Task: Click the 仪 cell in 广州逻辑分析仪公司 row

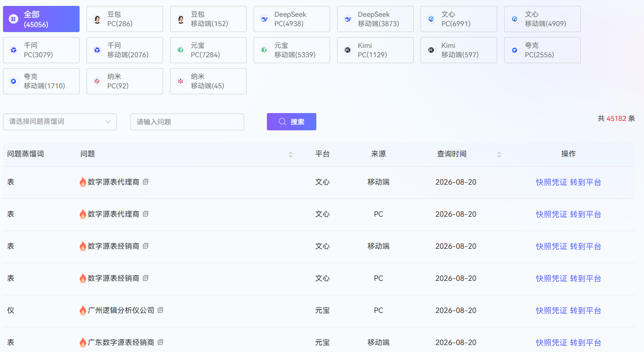Action: coord(10,311)
